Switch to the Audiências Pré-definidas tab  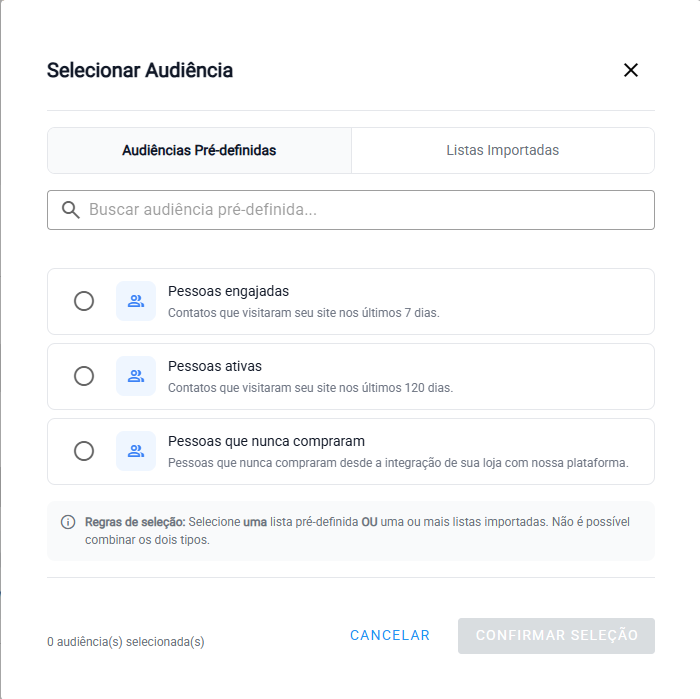click(x=199, y=151)
